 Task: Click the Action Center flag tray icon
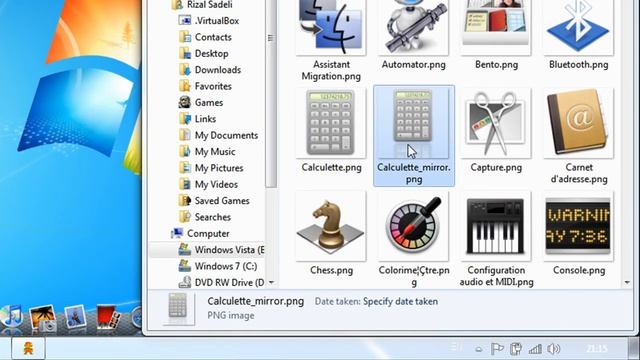click(x=497, y=349)
